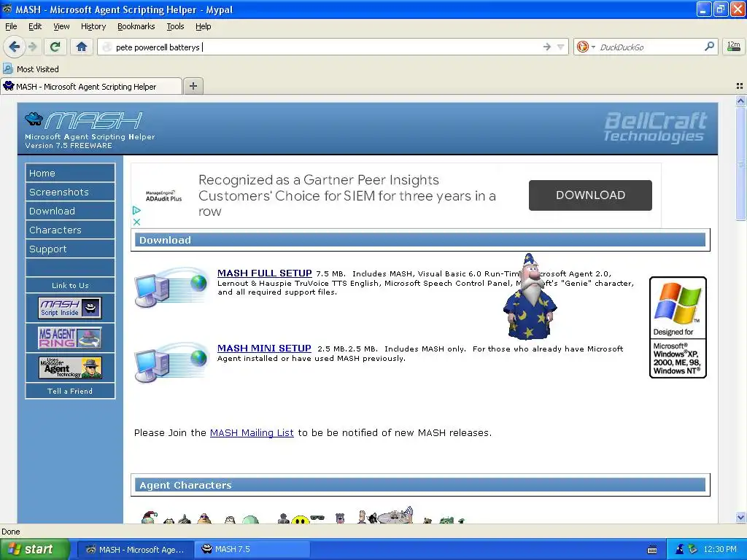This screenshot has width=747, height=560.
Task: Expand the address bar history dropdown
Action: tap(561, 47)
